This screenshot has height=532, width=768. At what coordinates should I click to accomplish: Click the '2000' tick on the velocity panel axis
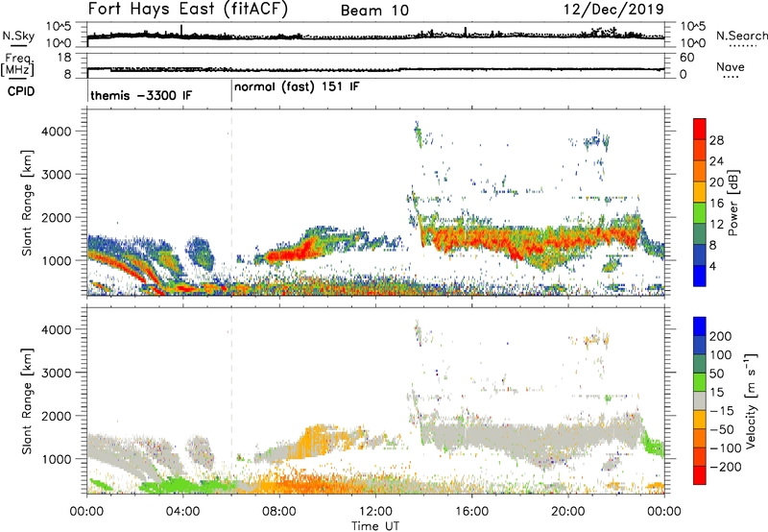(x=56, y=416)
